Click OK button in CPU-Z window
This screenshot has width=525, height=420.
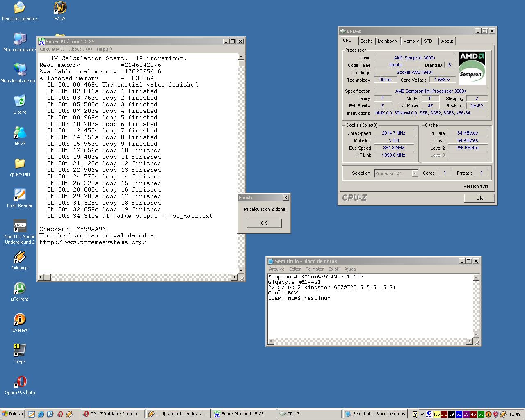[479, 198]
